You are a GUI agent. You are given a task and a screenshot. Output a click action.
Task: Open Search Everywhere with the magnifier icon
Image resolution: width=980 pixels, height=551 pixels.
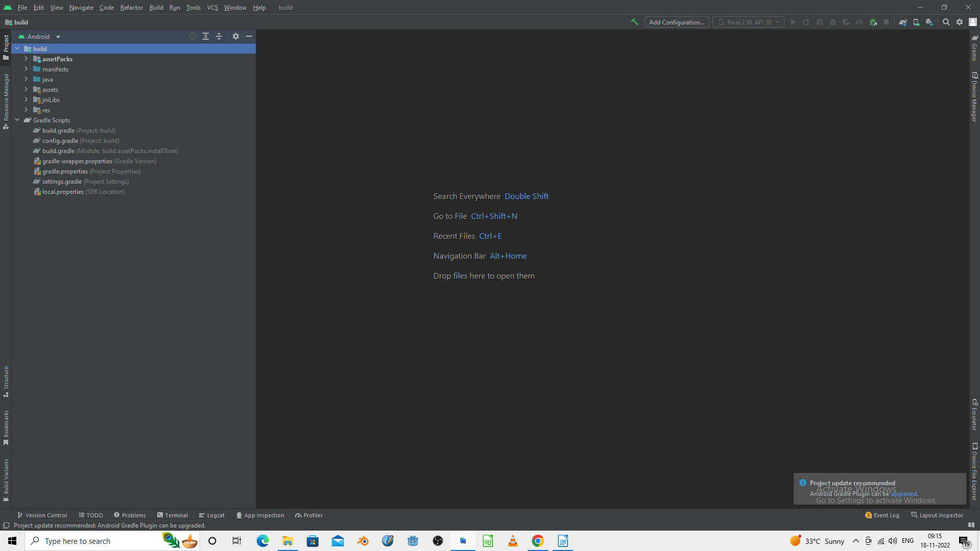click(947, 22)
